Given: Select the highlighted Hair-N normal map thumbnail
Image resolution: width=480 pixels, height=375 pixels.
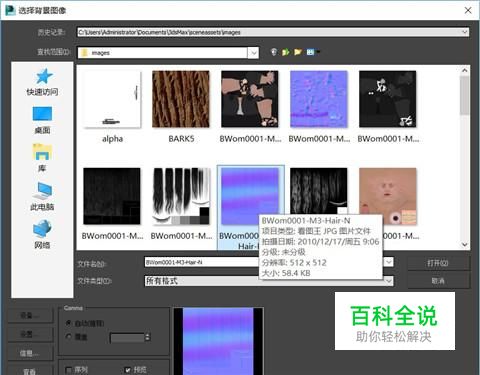Looking at the screenshot, I should click(250, 196).
